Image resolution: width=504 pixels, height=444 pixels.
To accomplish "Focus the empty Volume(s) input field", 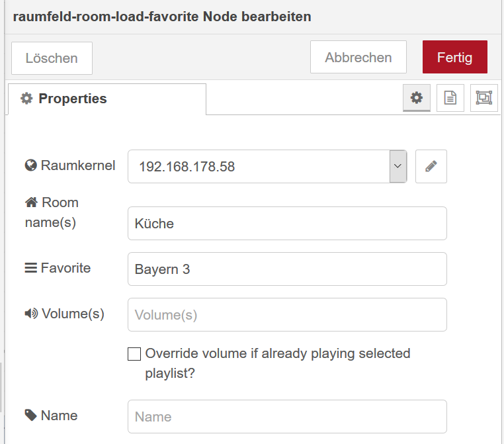I will coord(287,314).
